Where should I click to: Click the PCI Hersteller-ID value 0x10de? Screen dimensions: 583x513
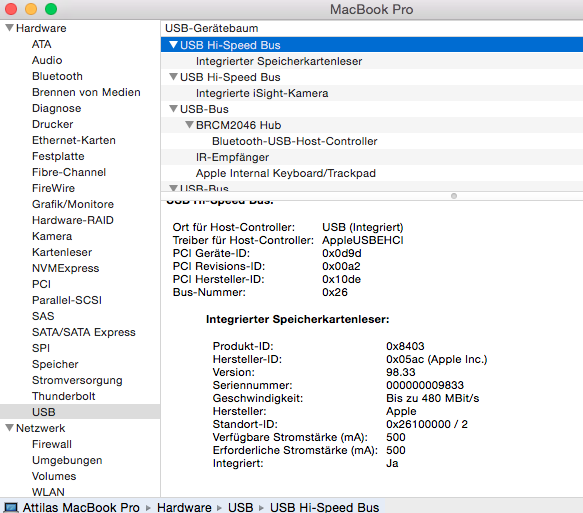pos(341,279)
